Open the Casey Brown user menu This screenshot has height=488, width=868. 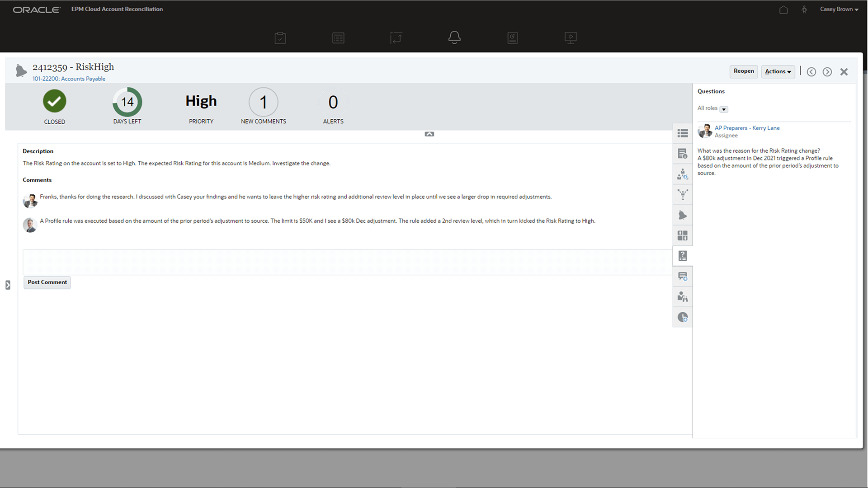[x=839, y=9]
